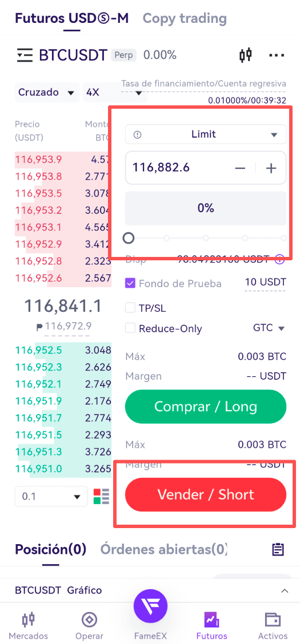The width and height of the screenshot is (300, 644).
Task: Click the minus icon to decrease price
Action: coord(240,168)
